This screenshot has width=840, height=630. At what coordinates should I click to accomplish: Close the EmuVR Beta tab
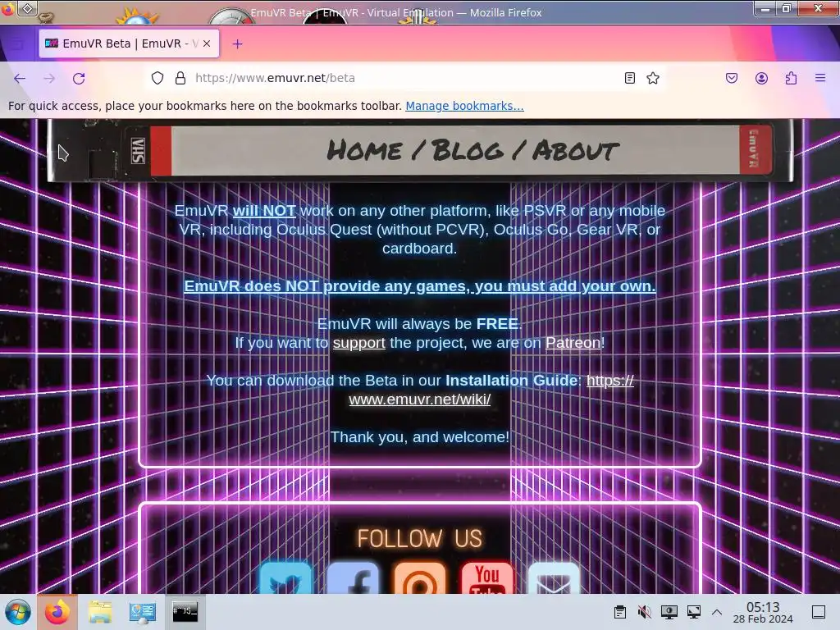point(207,44)
